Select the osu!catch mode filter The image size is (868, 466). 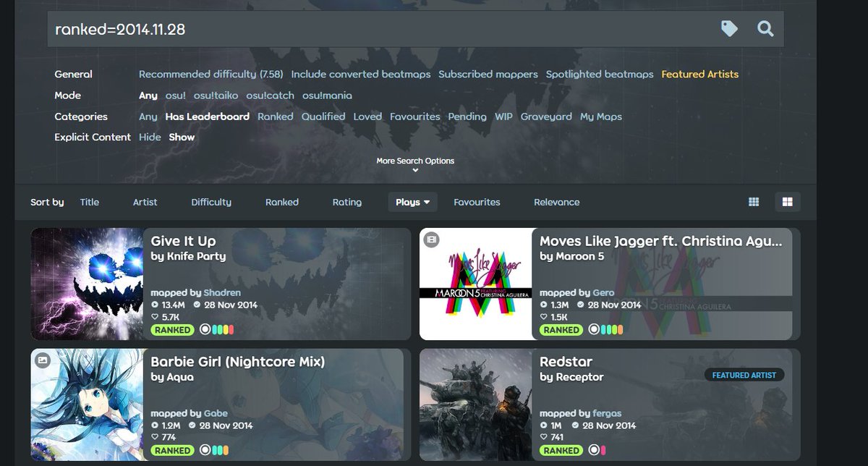click(270, 96)
